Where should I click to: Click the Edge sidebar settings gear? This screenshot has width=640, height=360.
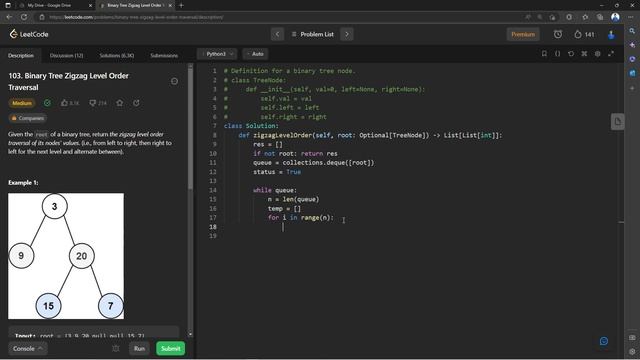pyautogui.click(x=632, y=351)
